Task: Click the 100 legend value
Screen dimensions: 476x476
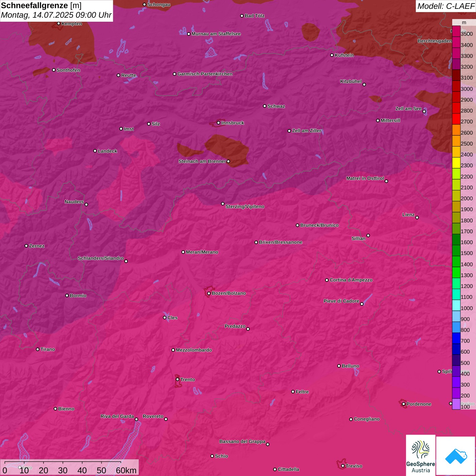Action: pyautogui.click(x=465, y=407)
